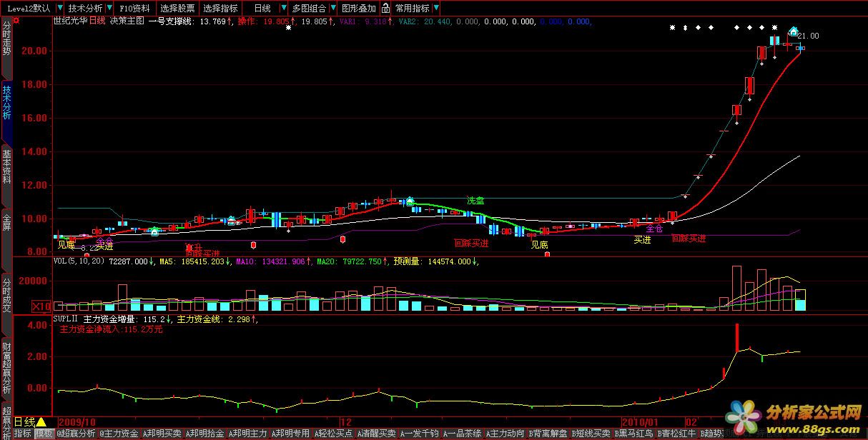Click the 多图组合 toolbar button
868x440 pixels.
pos(308,9)
